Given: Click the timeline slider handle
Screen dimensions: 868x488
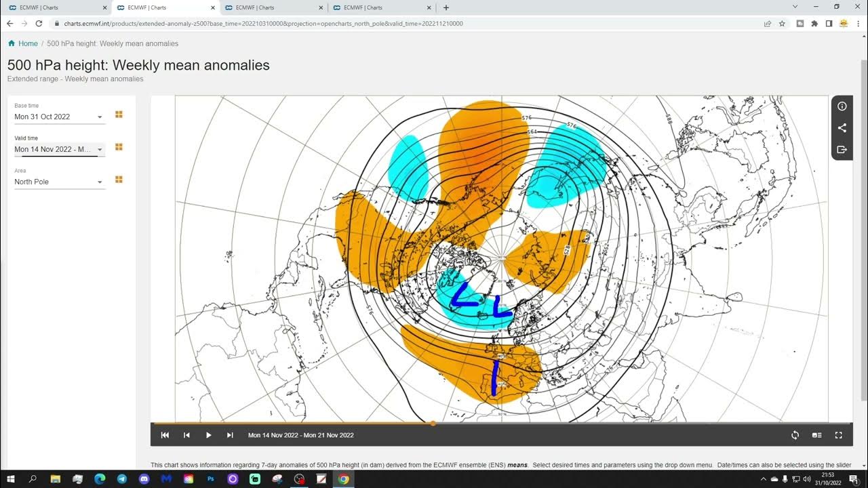Looking at the screenshot, I should [433, 424].
